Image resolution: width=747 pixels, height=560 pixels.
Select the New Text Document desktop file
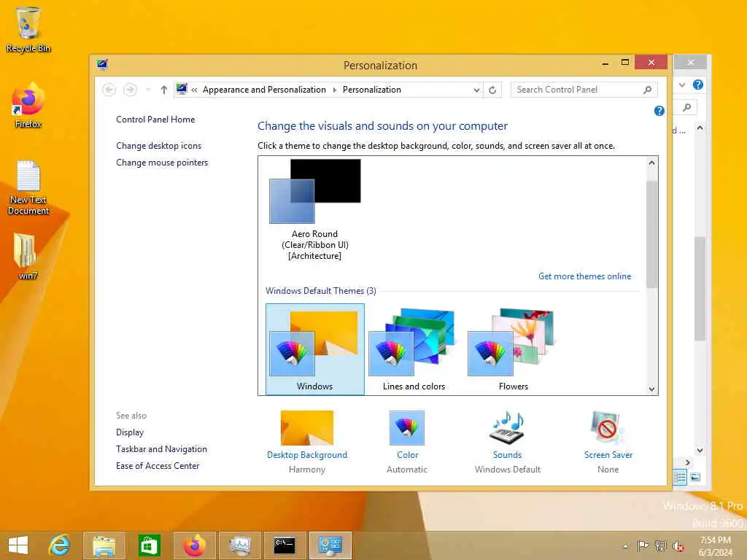pos(28,187)
